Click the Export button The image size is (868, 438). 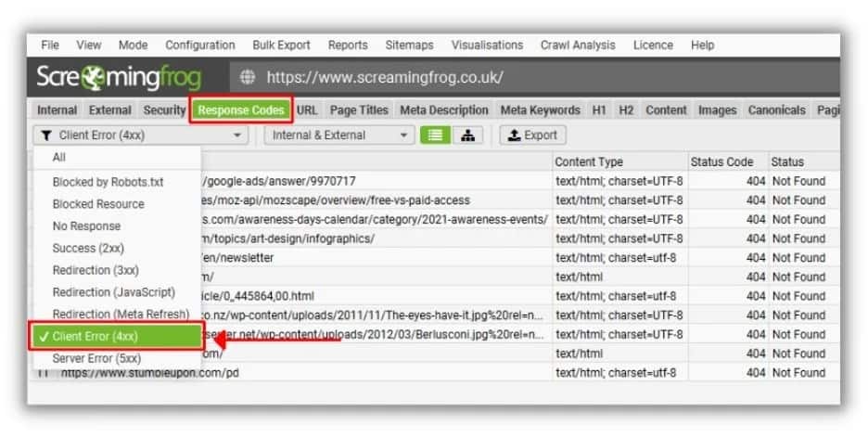pos(532,135)
